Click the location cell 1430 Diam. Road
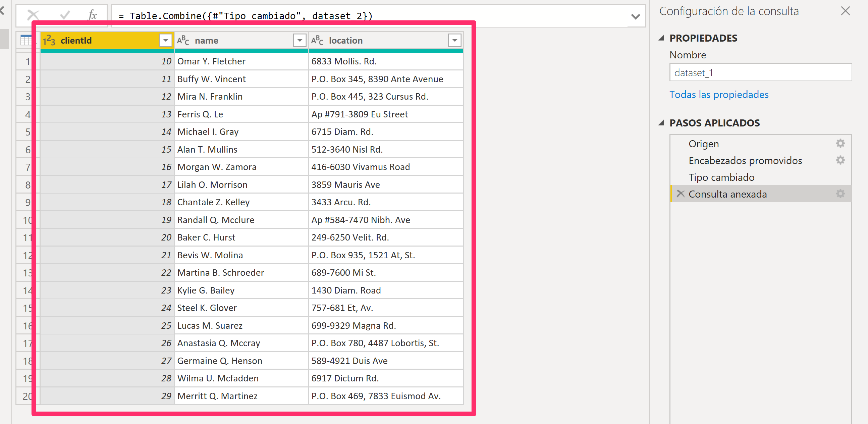Image resolution: width=868 pixels, height=424 pixels. (x=386, y=290)
